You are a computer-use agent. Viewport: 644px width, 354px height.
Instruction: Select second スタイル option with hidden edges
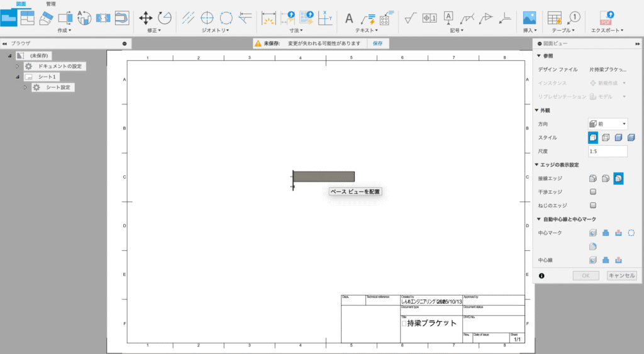point(606,138)
